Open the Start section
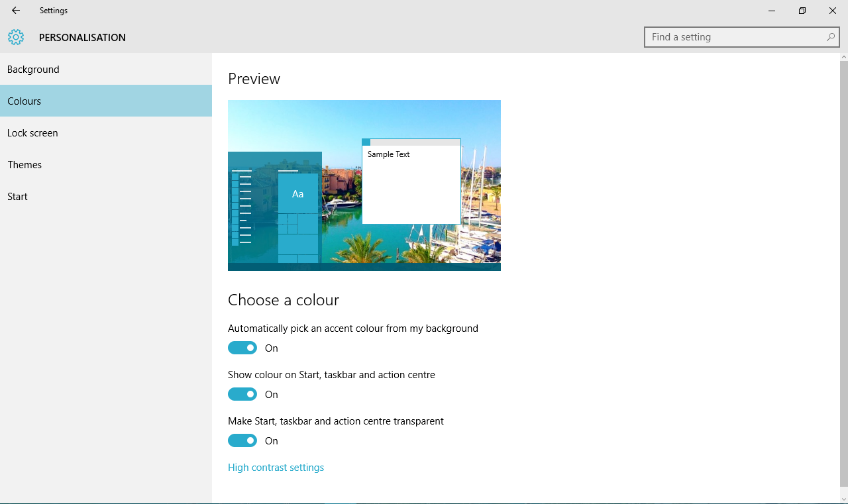The image size is (848, 504). coord(106,196)
